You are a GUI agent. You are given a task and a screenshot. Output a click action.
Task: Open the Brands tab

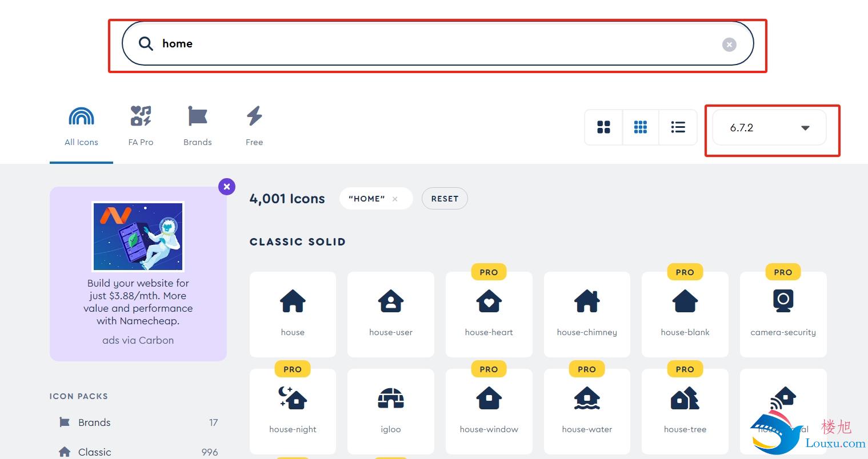(198, 127)
